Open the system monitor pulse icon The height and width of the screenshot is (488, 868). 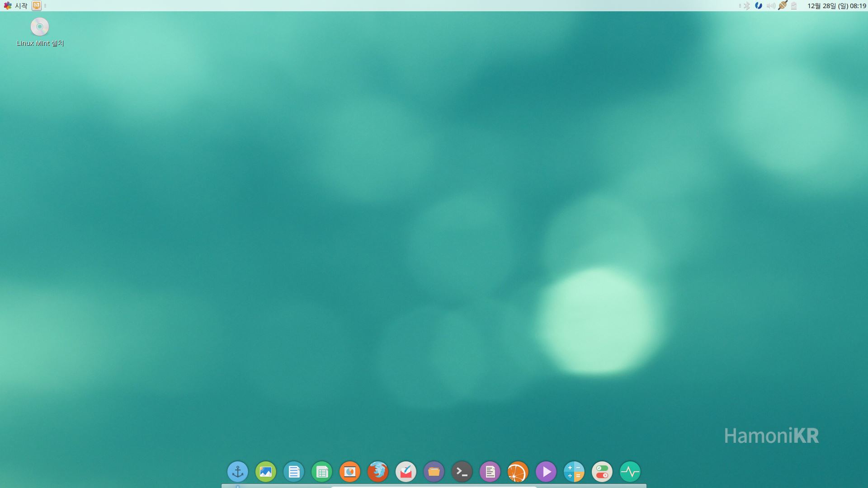click(x=630, y=472)
